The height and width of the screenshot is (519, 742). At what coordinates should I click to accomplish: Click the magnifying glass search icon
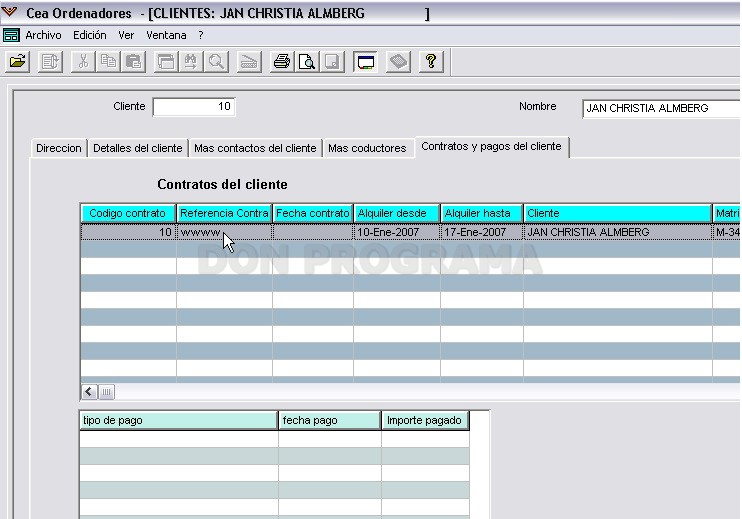coord(216,62)
